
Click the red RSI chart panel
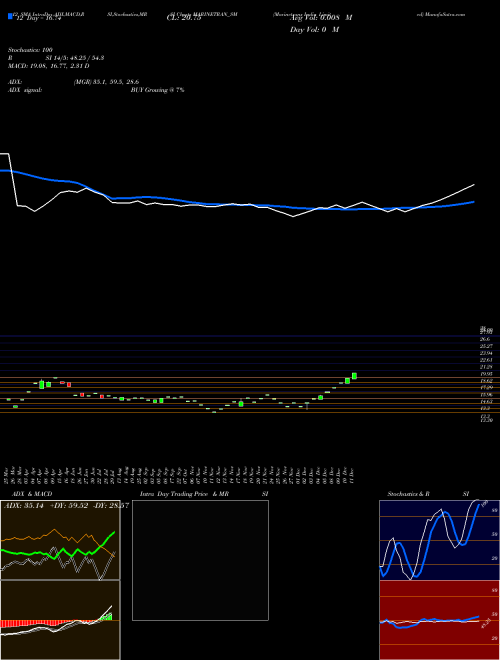pos(439,620)
